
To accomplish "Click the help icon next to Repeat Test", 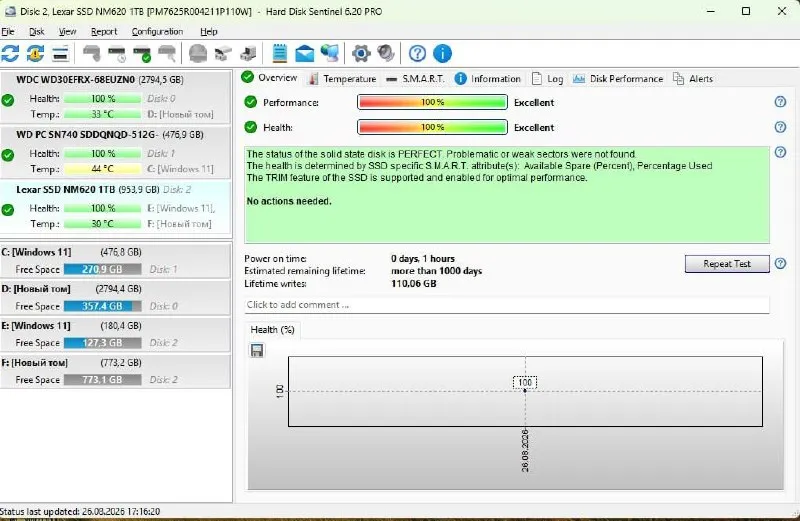I will pos(780,263).
